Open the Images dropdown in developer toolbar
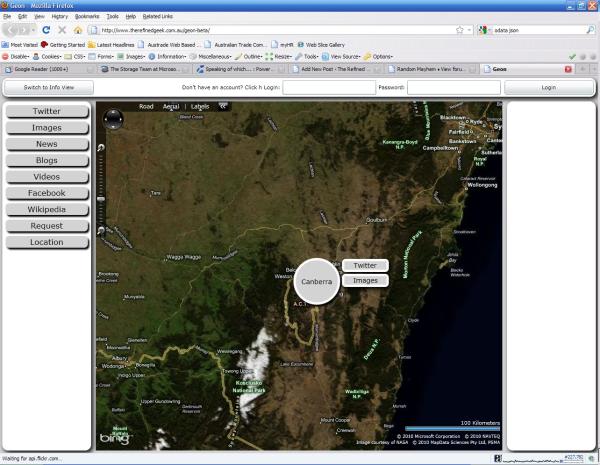This screenshot has width=600, height=465. (131, 57)
